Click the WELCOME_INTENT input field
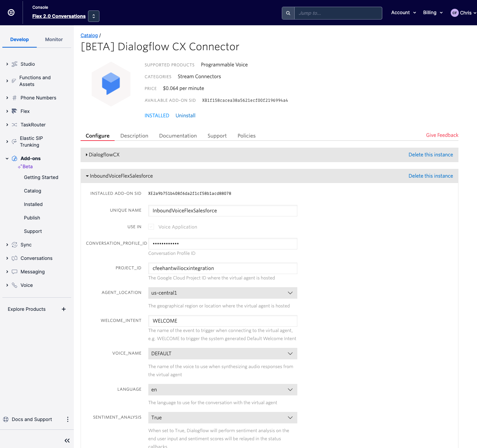This screenshot has width=477, height=448. [223, 321]
